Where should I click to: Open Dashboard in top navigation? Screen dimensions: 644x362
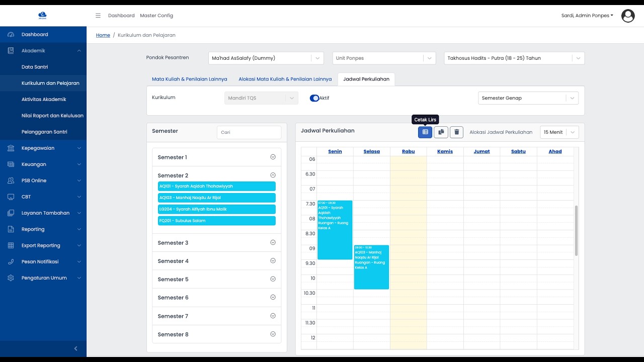point(121,16)
